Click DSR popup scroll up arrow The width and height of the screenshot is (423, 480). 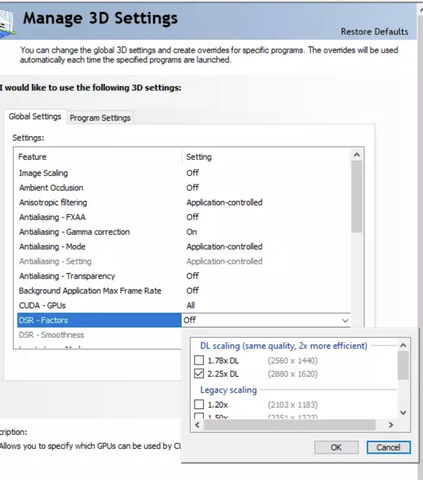(403, 345)
